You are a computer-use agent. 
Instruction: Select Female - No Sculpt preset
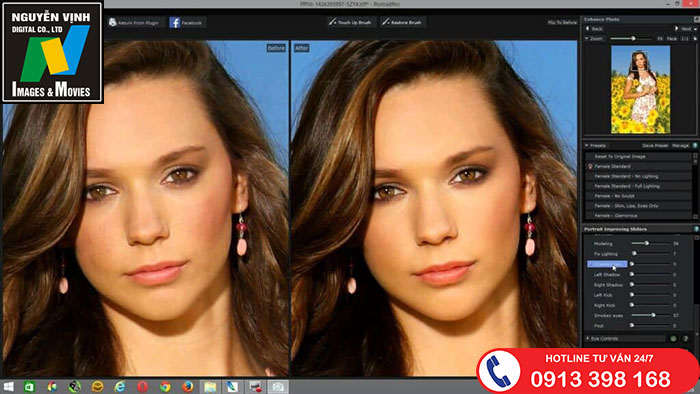[638, 196]
